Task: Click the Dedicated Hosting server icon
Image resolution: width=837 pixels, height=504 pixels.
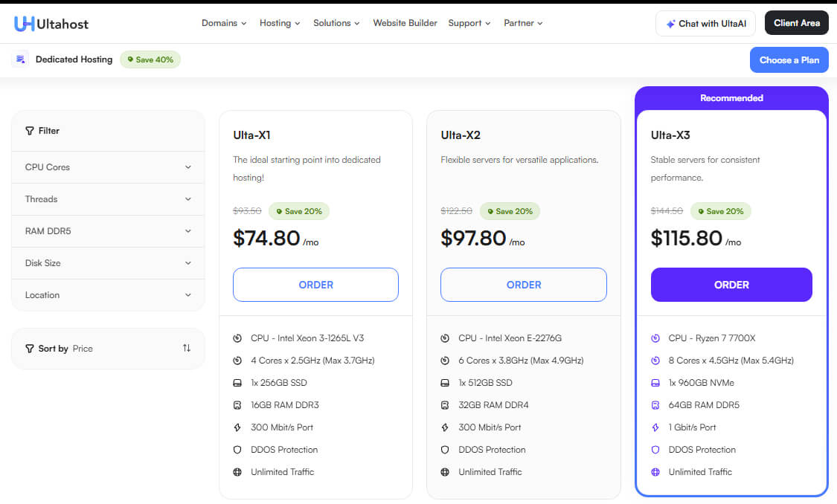Action: pyautogui.click(x=22, y=59)
